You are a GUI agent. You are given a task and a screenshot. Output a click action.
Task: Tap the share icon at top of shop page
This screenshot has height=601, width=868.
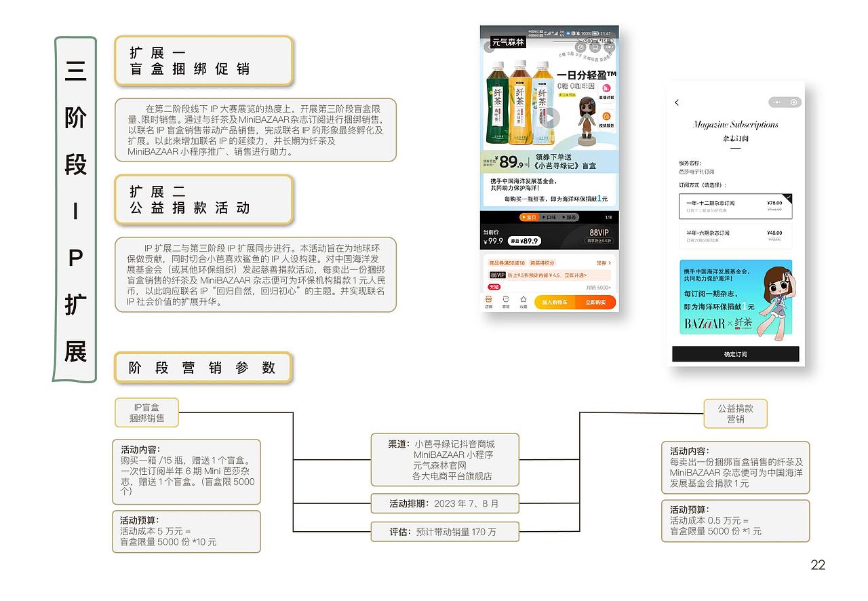click(580, 47)
